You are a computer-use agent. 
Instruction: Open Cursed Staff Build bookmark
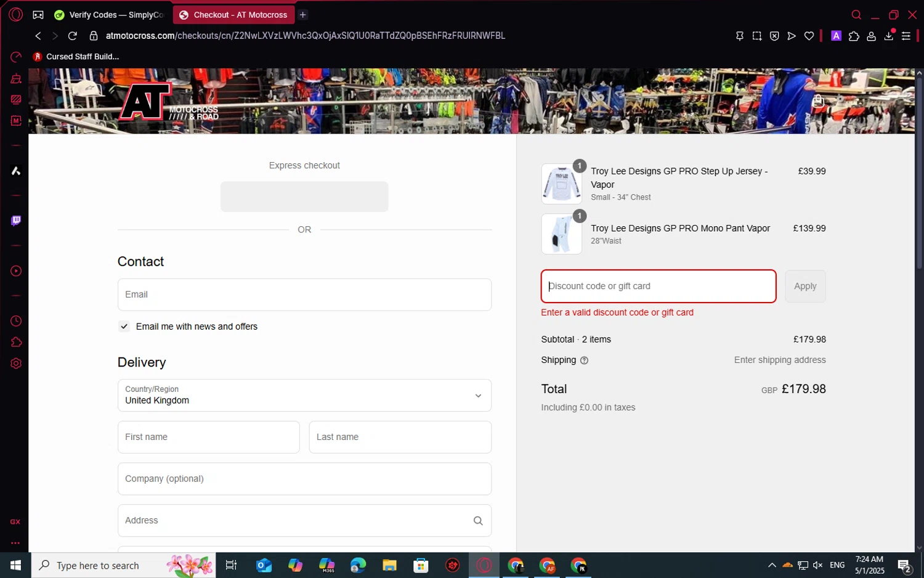76,57
